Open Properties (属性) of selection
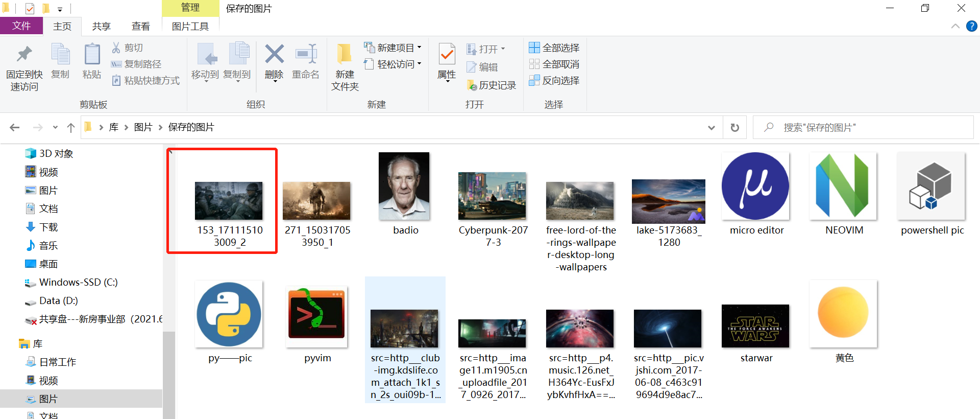The width and height of the screenshot is (980, 419). 447,62
